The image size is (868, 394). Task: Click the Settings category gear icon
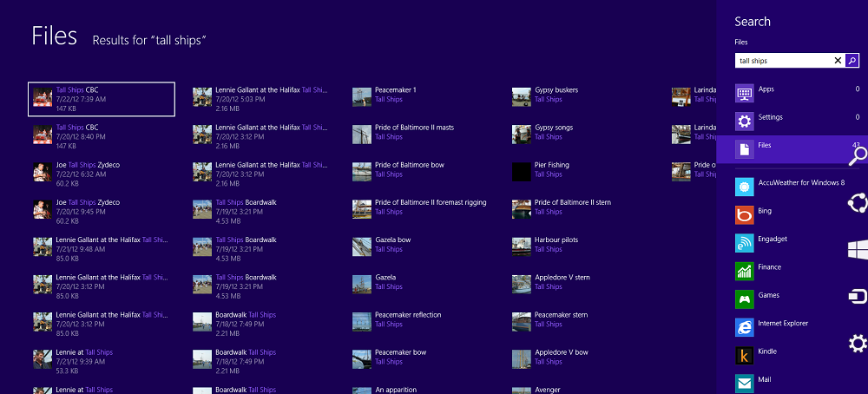(x=745, y=121)
